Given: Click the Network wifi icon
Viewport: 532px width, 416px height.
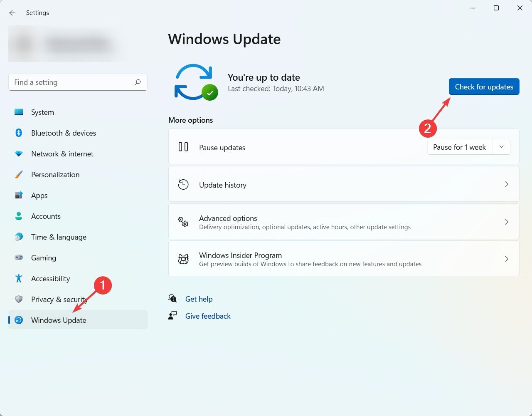Looking at the screenshot, I should 19,154.
